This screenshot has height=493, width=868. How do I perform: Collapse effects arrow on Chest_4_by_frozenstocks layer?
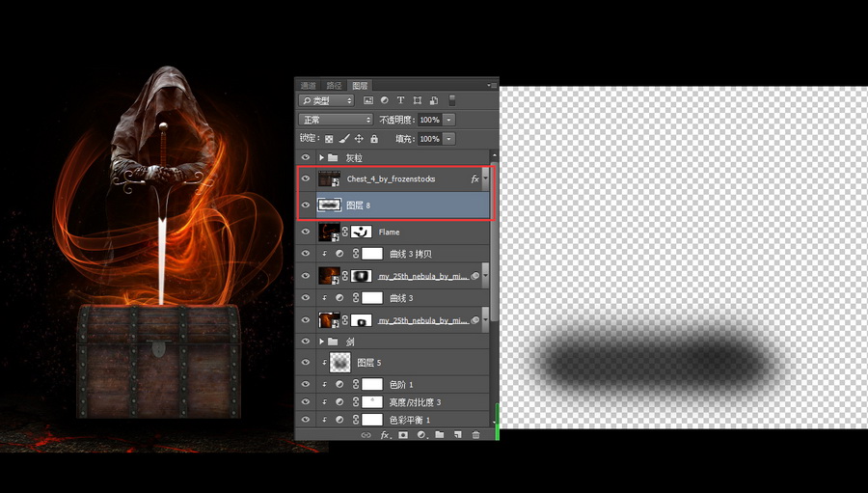tap(485, 178)
